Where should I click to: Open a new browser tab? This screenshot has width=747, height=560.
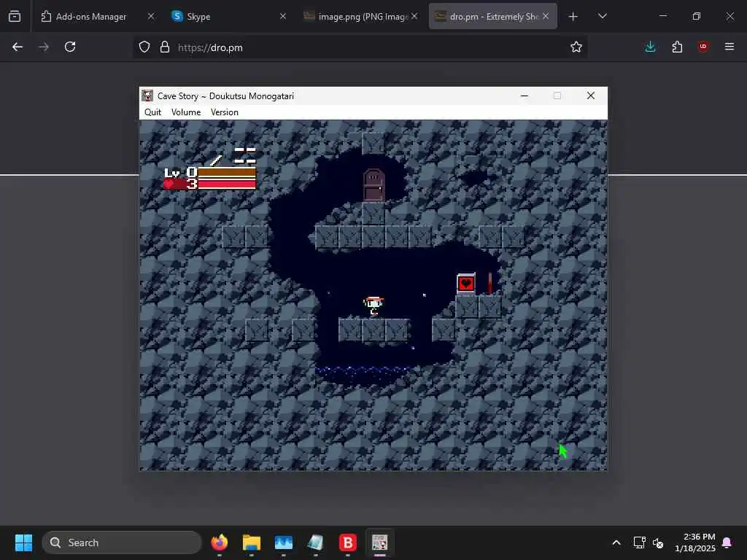point(573,17)
